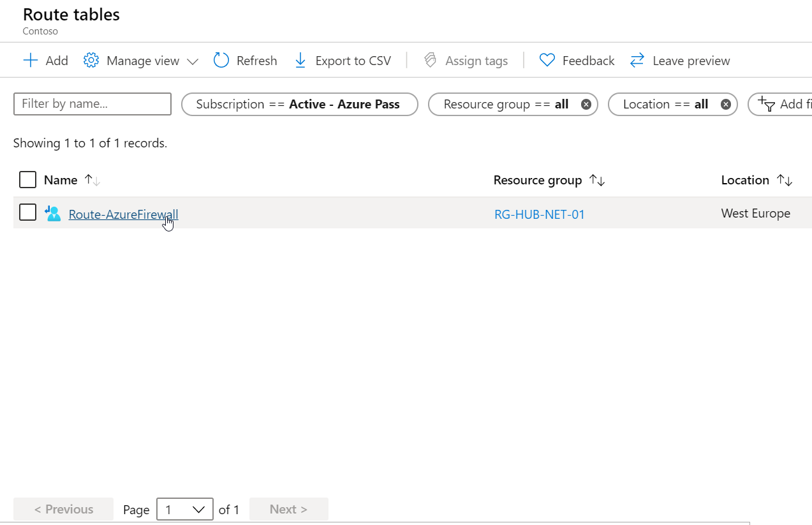Click the West Europe location cell

click(755, 213)
